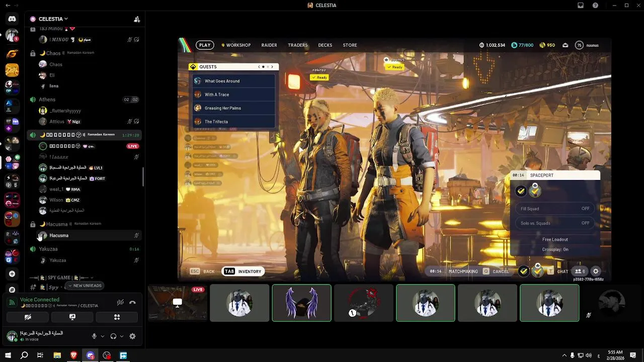Open the orange G server icon
644x362 pixels.
12,54
